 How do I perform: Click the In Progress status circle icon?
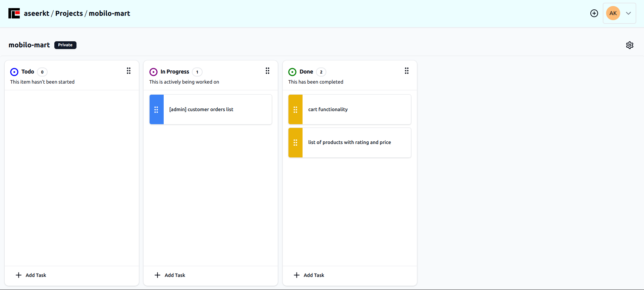[x=153, y=72]
